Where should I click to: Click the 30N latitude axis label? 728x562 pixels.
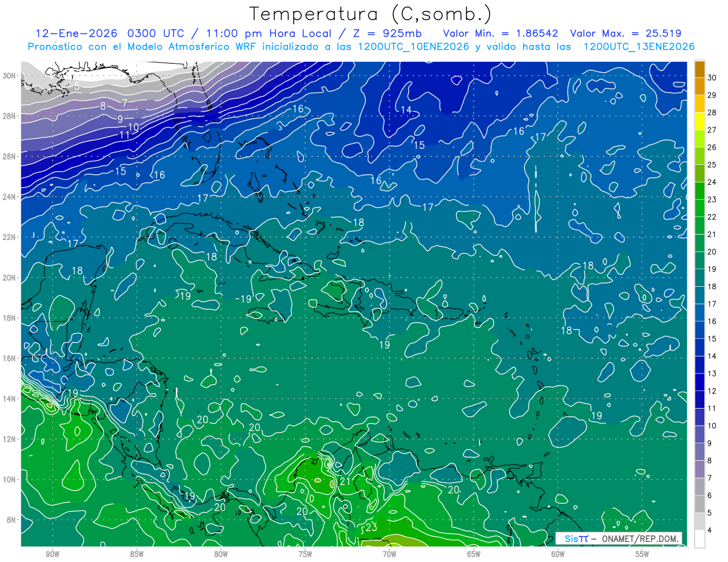(9, 76)
